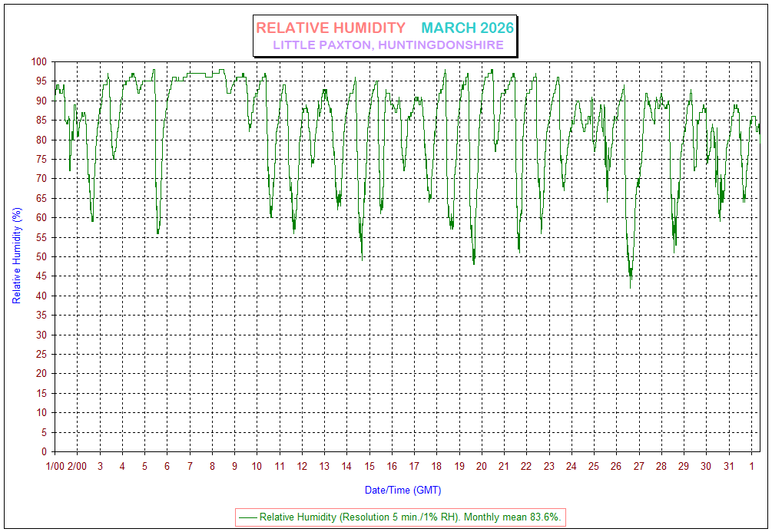Click the vertical Relative Humidity (%) axis label
Image resolution: width=772 pixels, height=532 pixels.
[x=17, y=256]
